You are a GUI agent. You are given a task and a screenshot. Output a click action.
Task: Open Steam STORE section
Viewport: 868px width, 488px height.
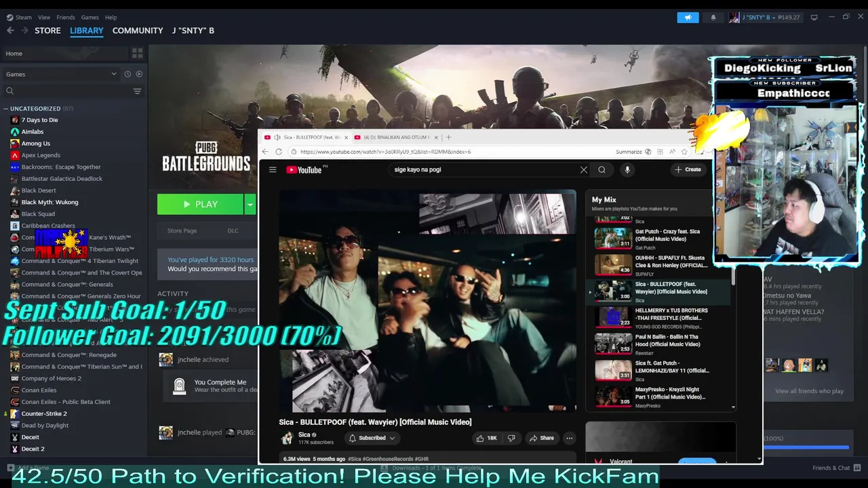47,30
